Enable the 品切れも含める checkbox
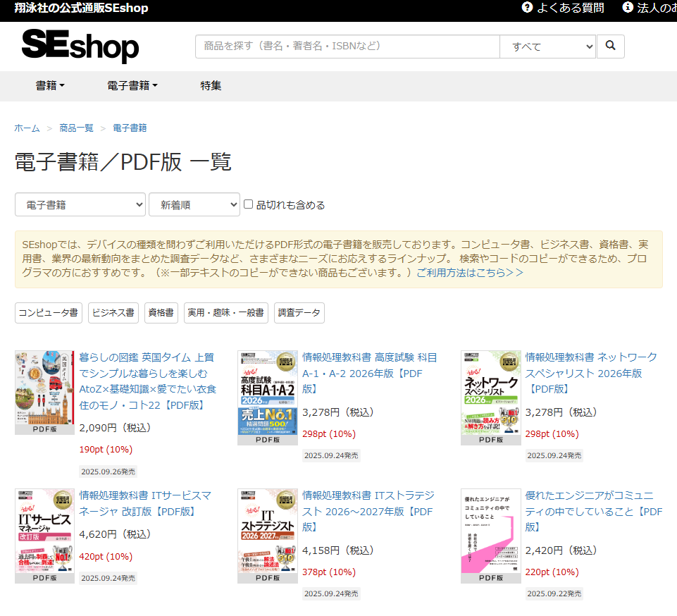 [x=248, y=204]
